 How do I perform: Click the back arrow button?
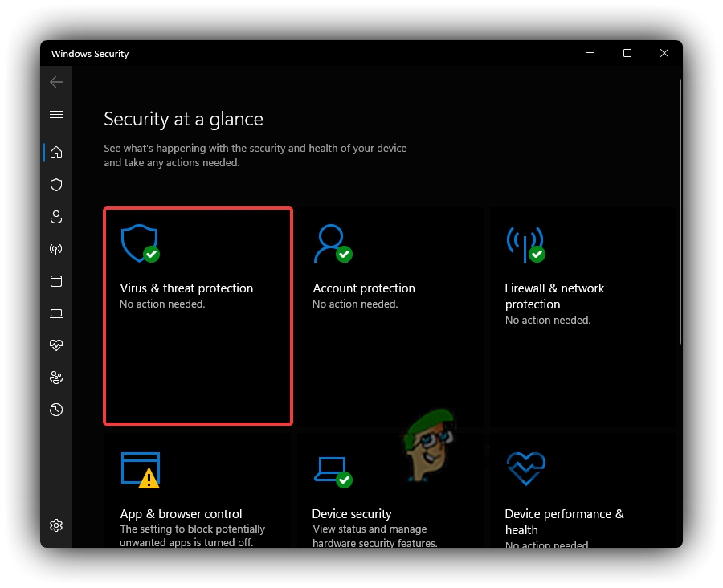56,82
